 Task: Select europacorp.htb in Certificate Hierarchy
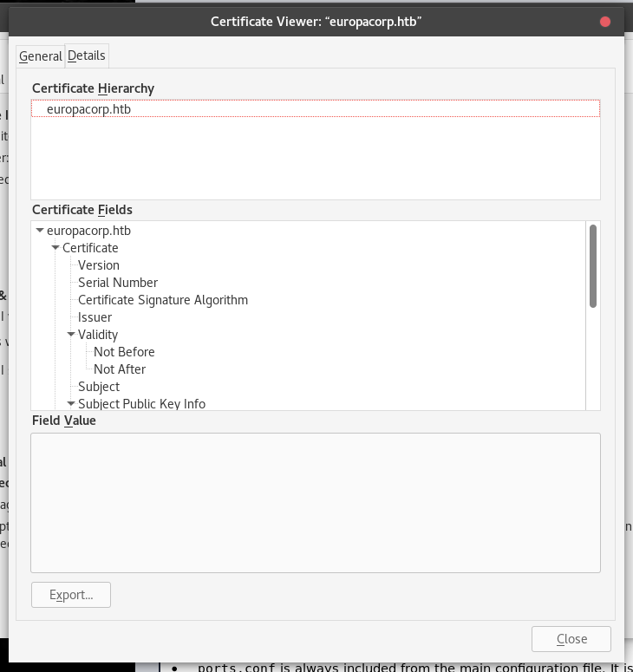88,109
